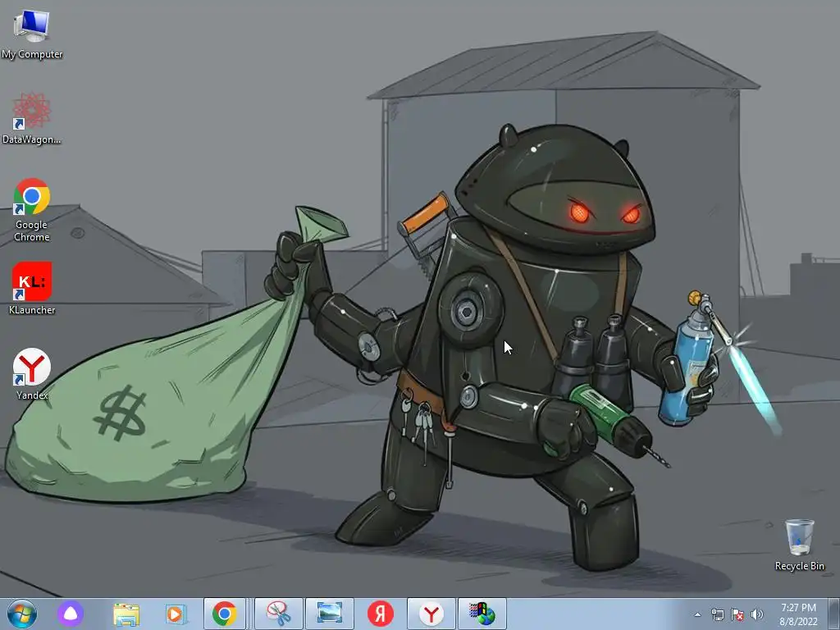
Task: Open the network connection tray icon
Action: click(717, 614)
